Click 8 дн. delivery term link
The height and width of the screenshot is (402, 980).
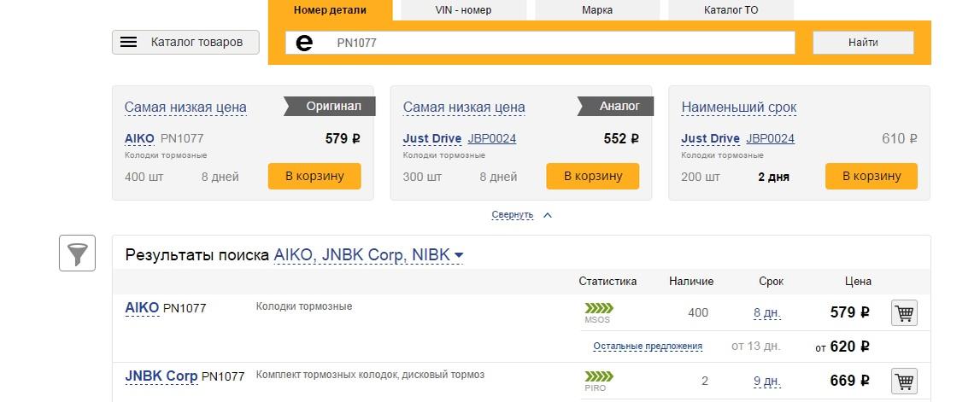point(767,312)
